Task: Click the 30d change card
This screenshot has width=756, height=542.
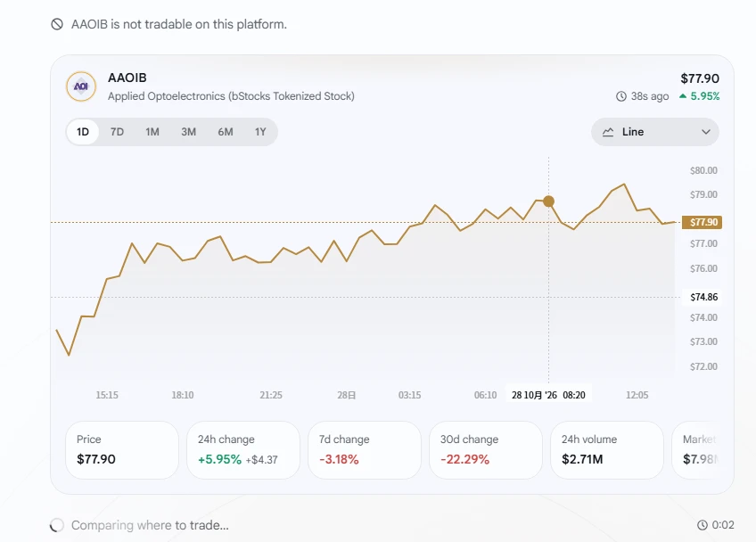Action: click(486, 450)
